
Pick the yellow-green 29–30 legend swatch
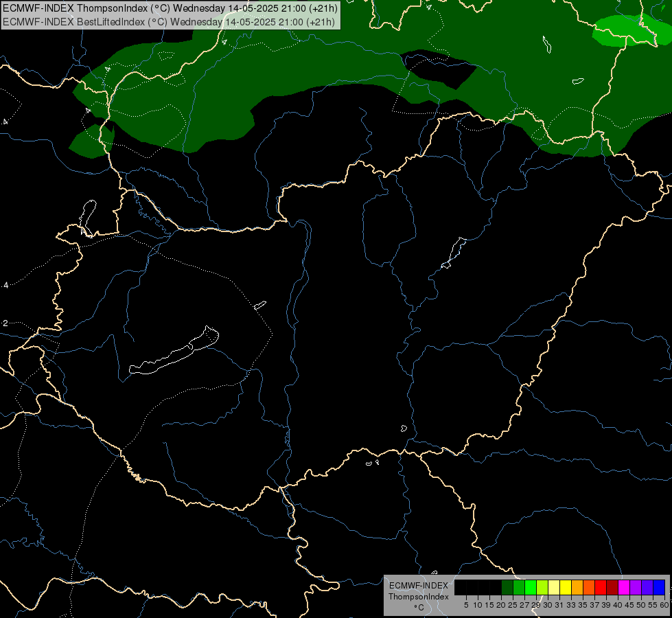tap(542, 587)
